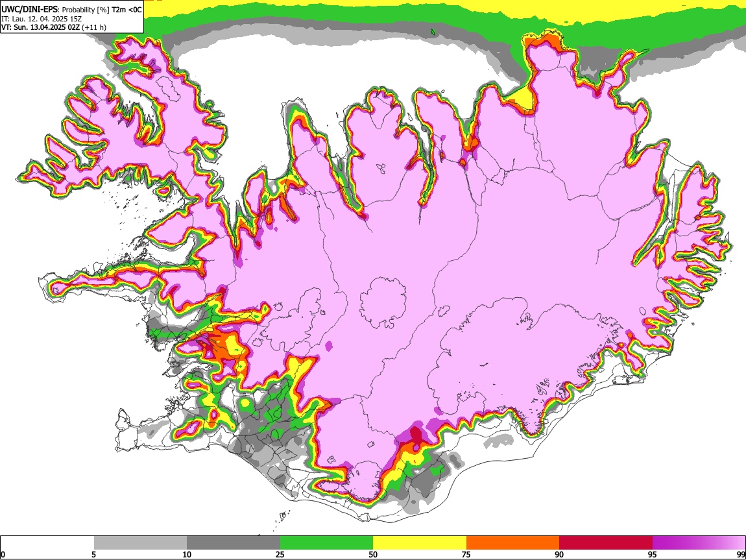The width and height of the screenshot is (746, 560).
Task: Click the white 0-5% legend swatch
Action: (47, 542)
